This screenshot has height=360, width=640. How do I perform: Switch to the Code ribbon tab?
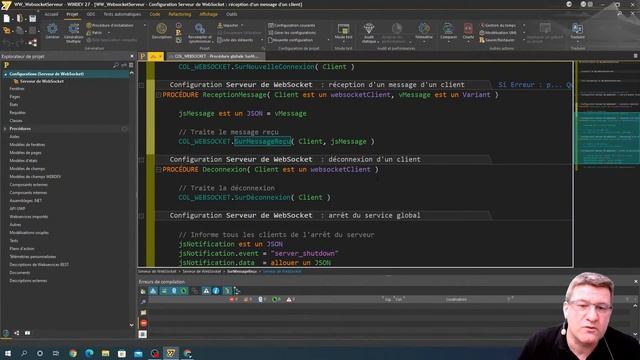point(155,14)
